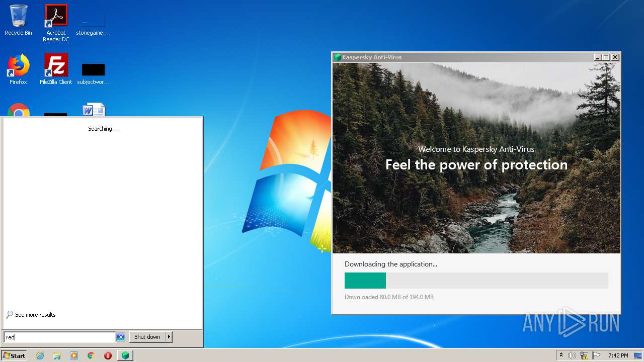The height and width of the screenshot is (362, 644).
Task: Close the Kaspersky Anti-Virus window
Action: point(615,57)
